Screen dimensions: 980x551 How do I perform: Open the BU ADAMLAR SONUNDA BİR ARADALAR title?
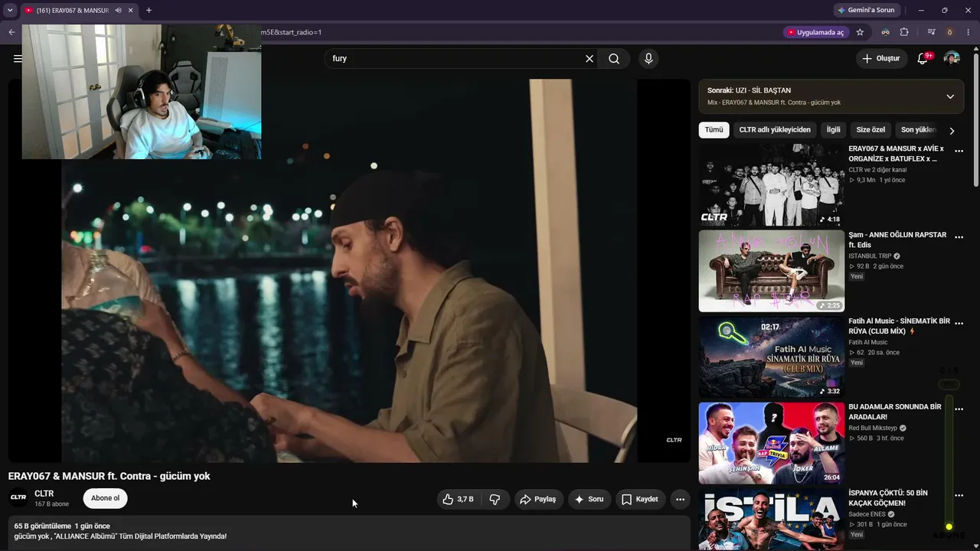coord(895,412)
